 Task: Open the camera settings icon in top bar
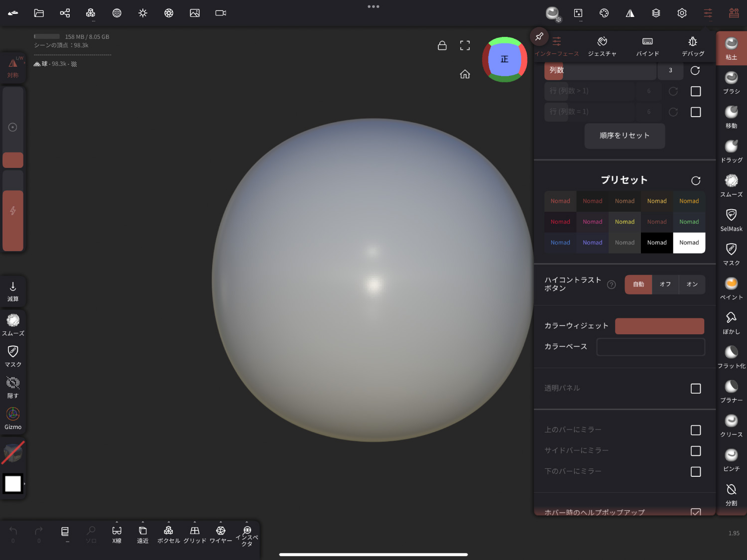click(x=221, y=13)
